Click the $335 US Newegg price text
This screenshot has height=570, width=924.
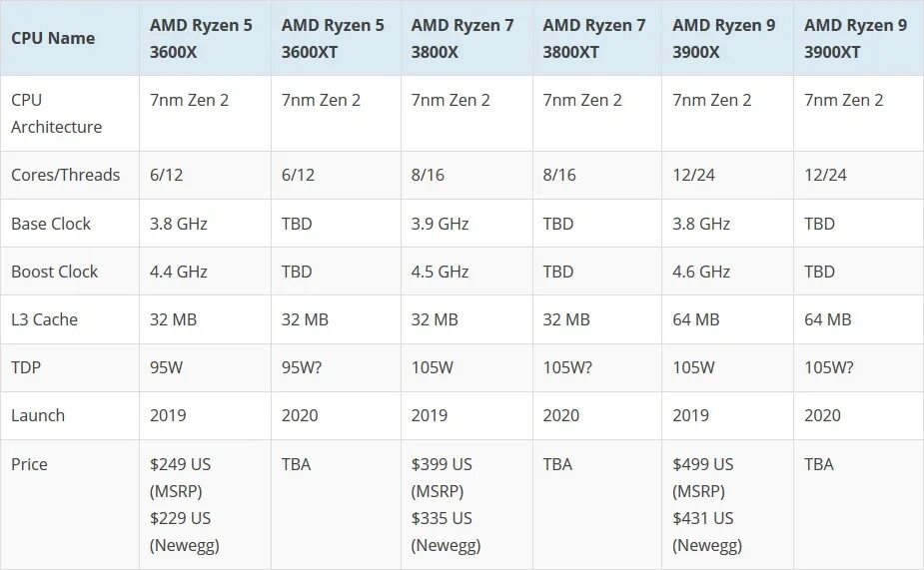pyautogui.click(x=447, y=532)
